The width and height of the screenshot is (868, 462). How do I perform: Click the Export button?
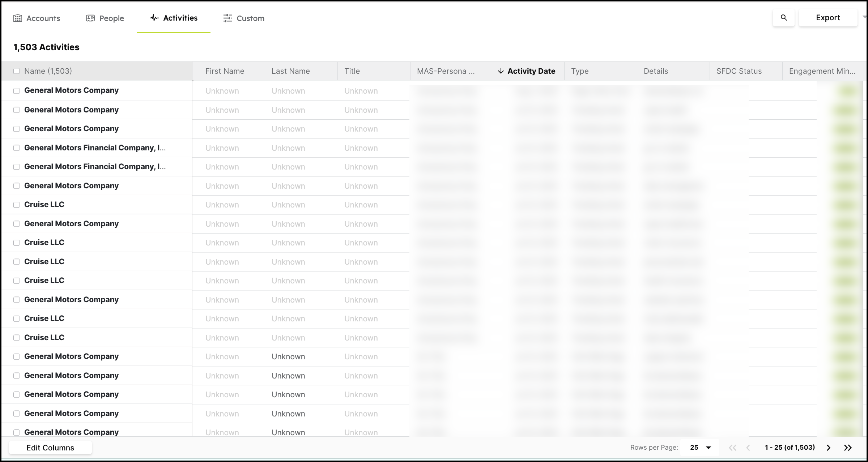point(828,18)
